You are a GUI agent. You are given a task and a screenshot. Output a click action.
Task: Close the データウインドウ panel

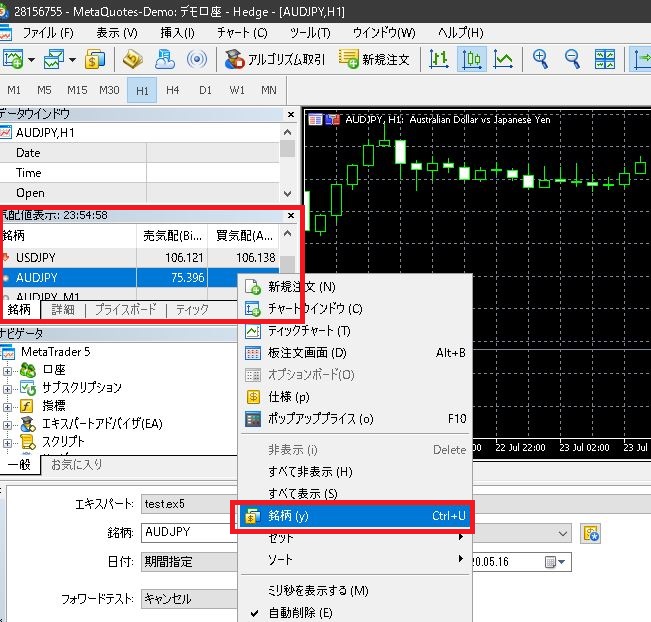(291, 114)
